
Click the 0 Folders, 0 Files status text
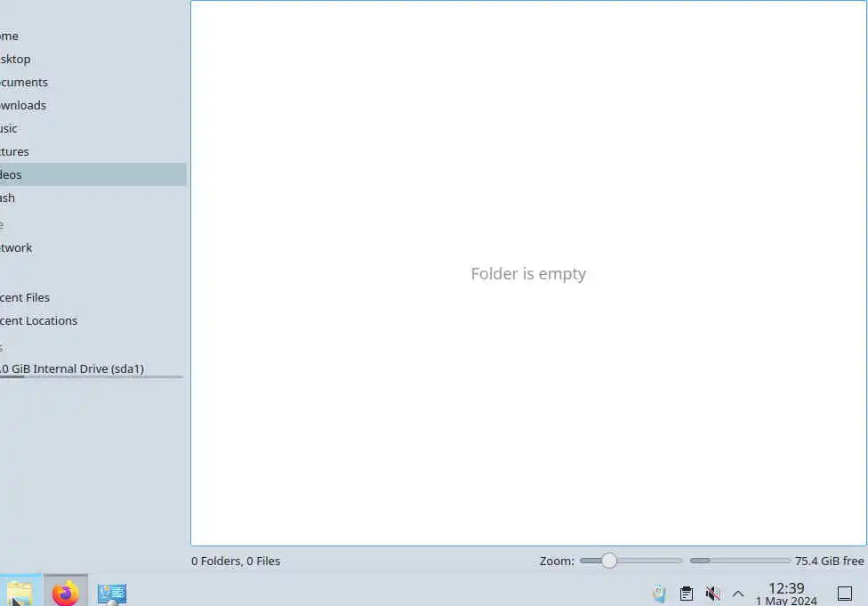(x=236, y=561)
